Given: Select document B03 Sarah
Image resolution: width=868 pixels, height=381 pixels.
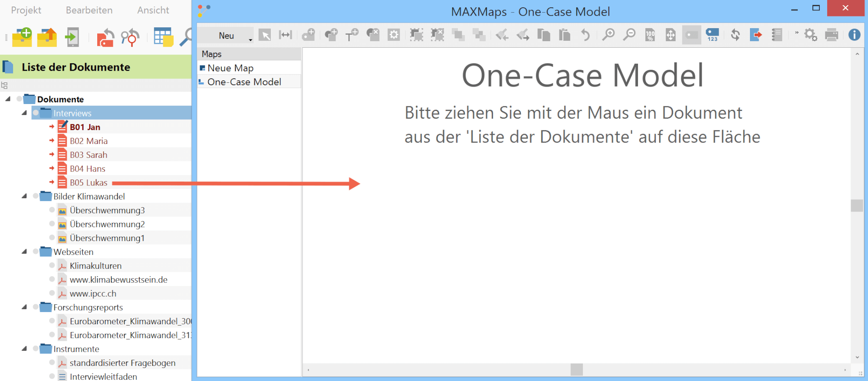Looking at the screenshot, I should click(89, 155).
